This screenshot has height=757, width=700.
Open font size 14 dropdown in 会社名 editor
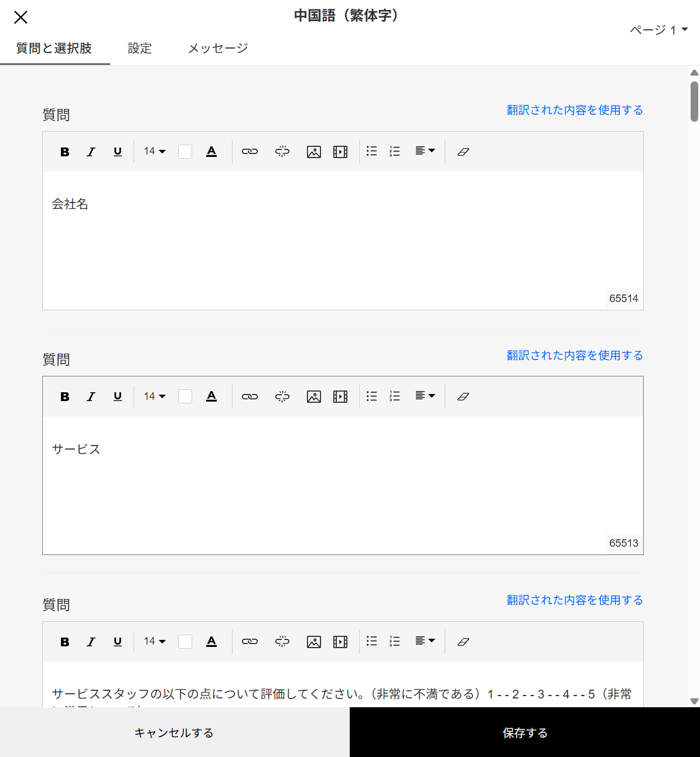pyautogui.click(x=155, y=152)
